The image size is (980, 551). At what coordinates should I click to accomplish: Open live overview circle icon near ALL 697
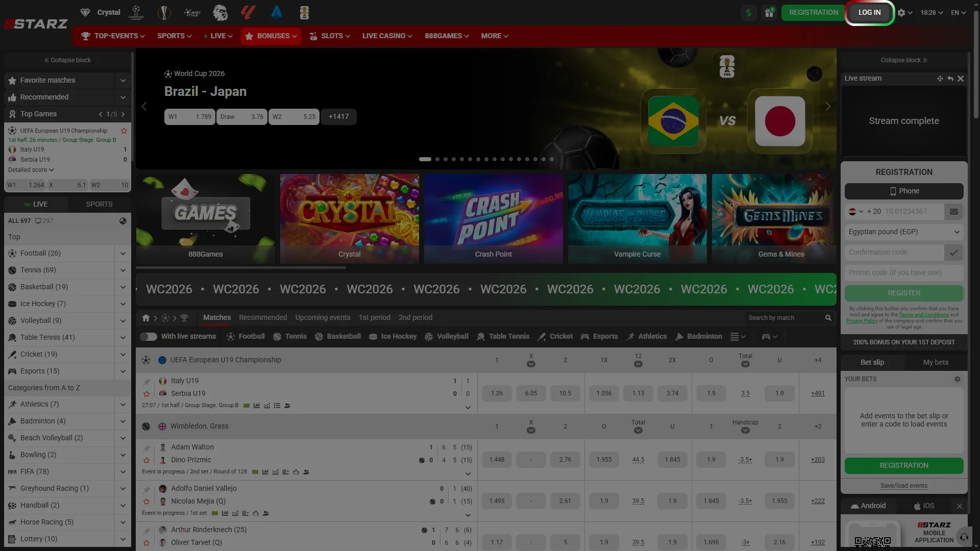click(x=122, y=221)
